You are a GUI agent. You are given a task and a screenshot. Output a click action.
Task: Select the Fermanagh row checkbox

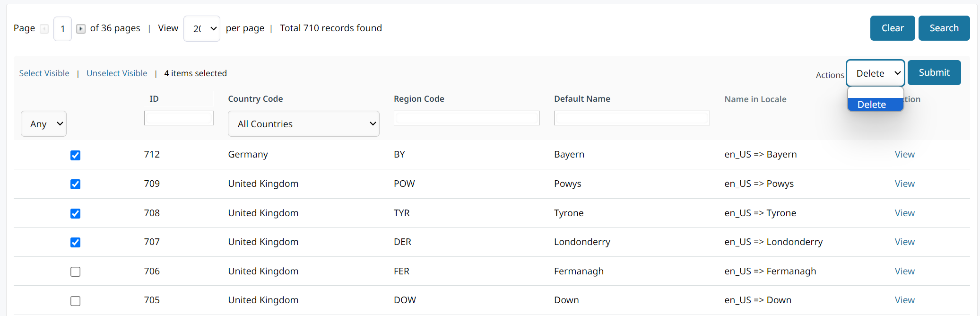[x=75, y=272]
